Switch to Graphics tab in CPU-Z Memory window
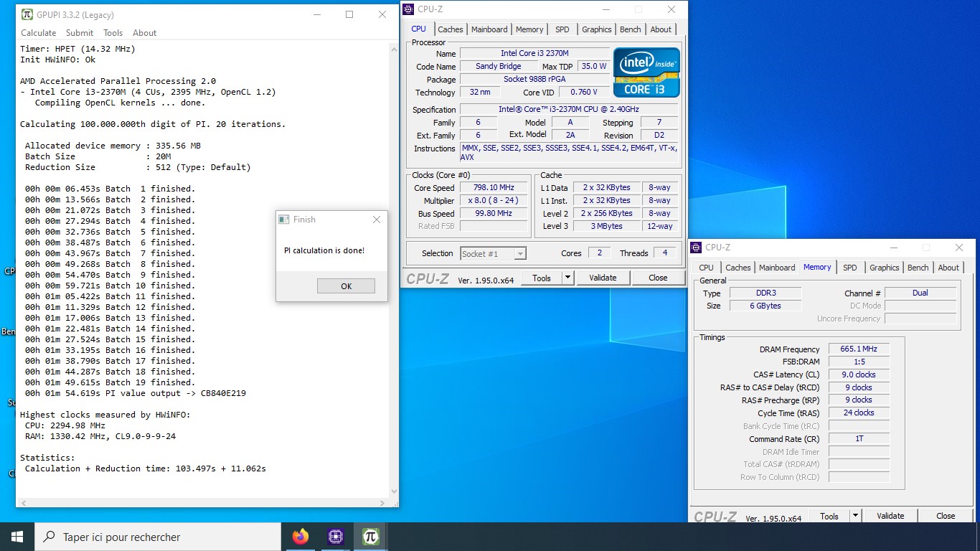This screenshot has width=980, height=551. [885, 268]
